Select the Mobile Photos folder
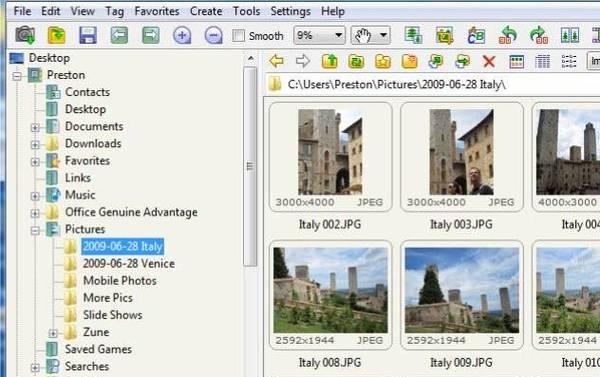 click(x=120, y=281)
